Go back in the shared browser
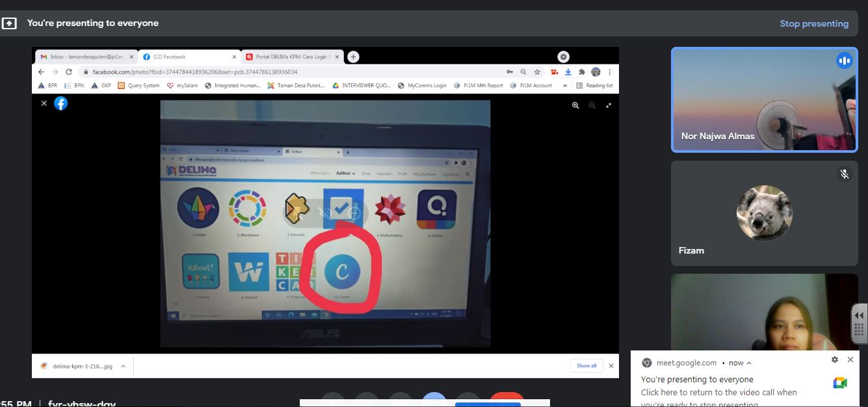This screenshot has height=407, width=868. click(42, 72)
